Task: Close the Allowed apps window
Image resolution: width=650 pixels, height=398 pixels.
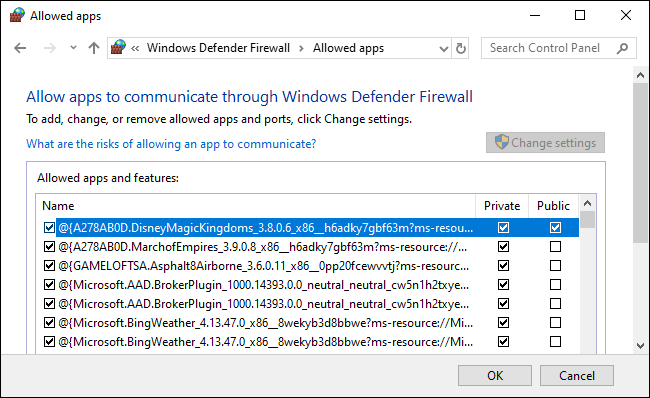Action: (626, 15)
